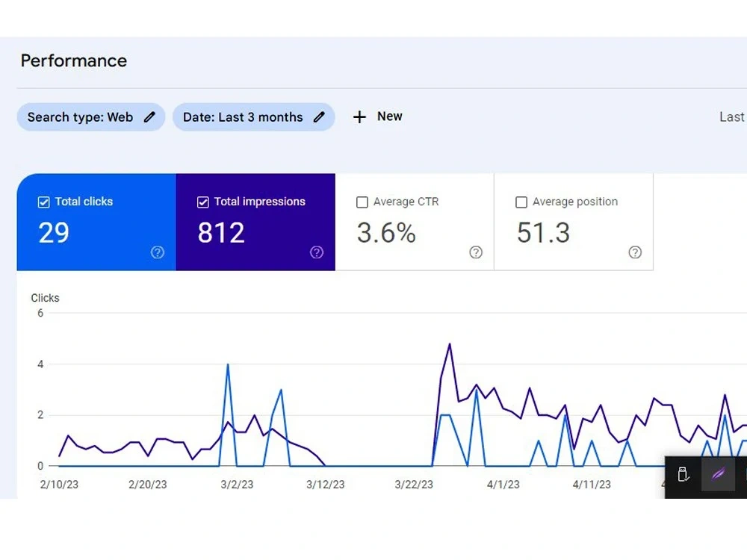This screenshot has width=747, height=560.
Task: Click the Performance page heading
Action: [x=74, y=61]
